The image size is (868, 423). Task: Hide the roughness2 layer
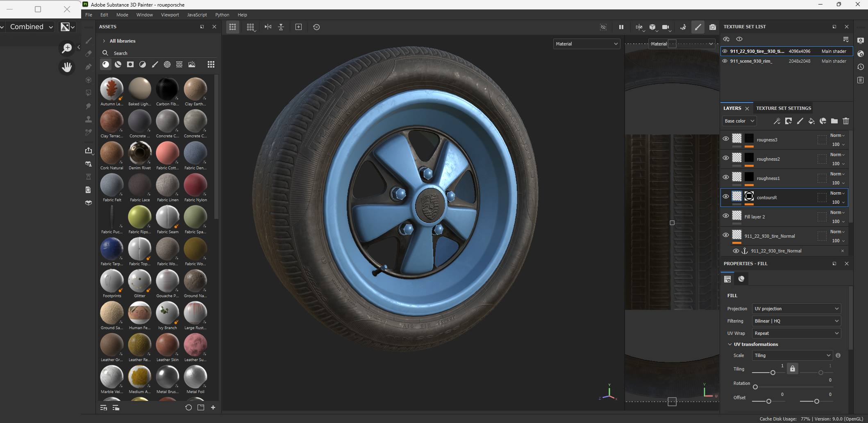point(726,158)
